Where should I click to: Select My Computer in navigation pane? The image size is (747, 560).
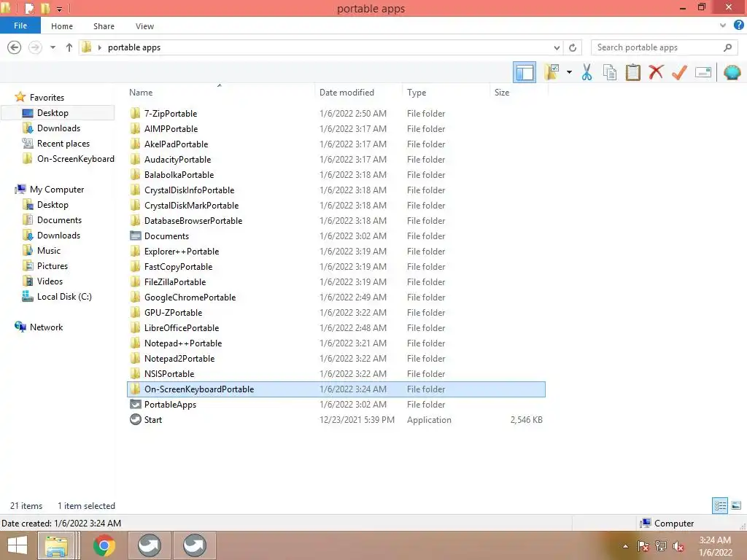(x=57, y=189)
